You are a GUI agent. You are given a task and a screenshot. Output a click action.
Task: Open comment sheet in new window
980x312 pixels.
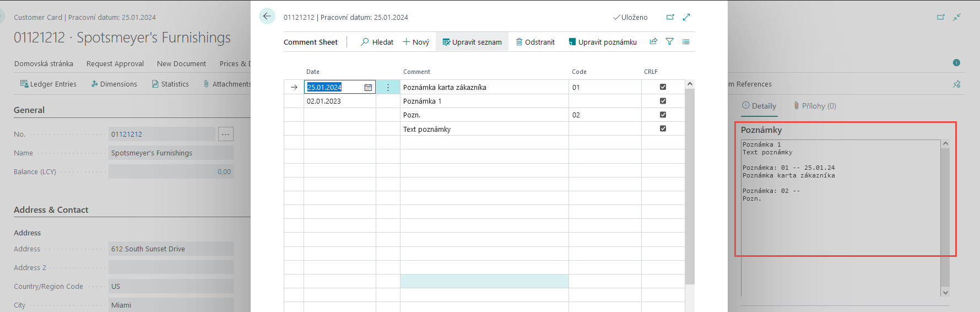(x=670, y=17)
